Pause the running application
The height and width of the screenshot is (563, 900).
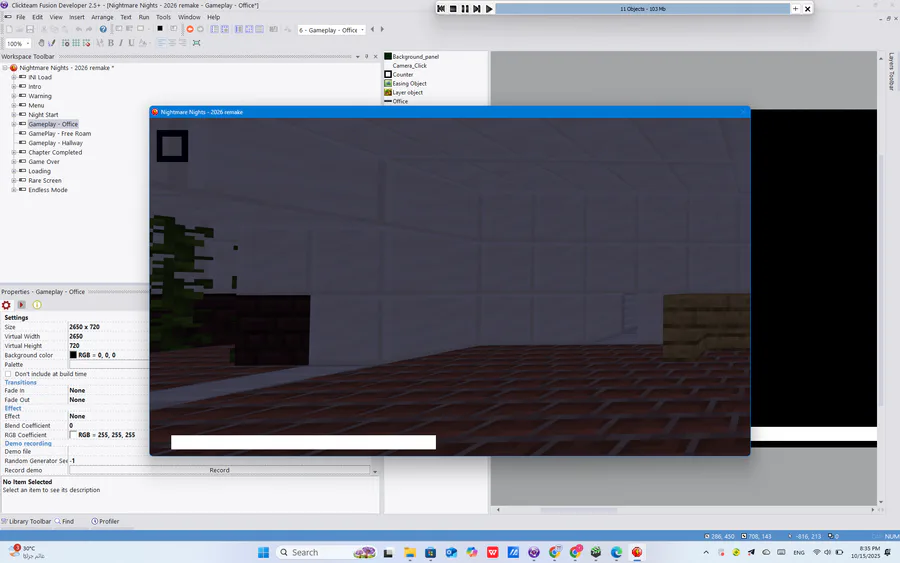coord(465,9)
